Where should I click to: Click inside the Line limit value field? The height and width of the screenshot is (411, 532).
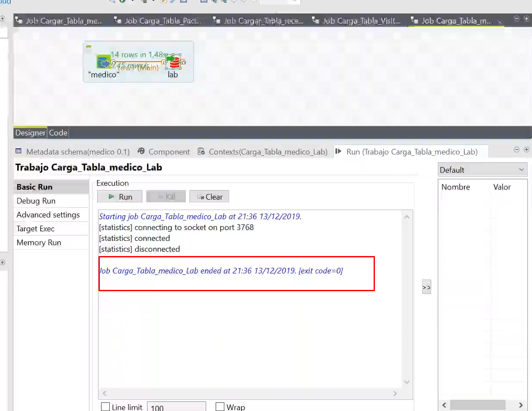point(176,407)
